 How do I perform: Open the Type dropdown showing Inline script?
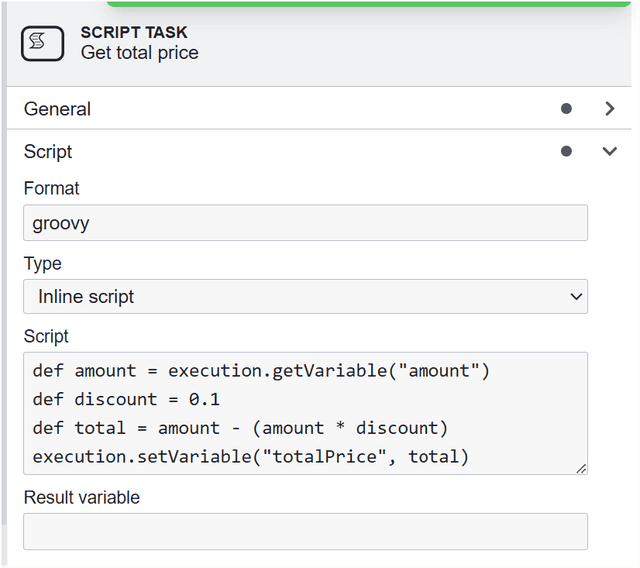click(x=305, y=297)
